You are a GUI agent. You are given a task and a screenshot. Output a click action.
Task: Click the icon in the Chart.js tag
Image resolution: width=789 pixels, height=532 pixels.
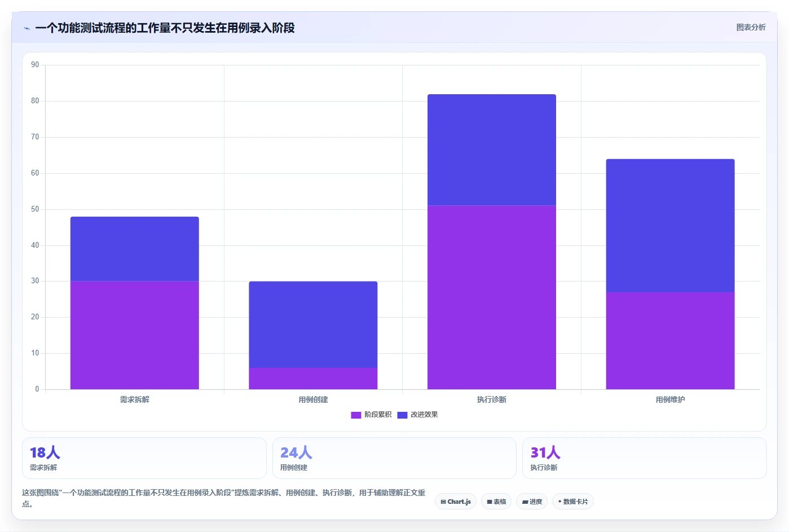(443, 502)
